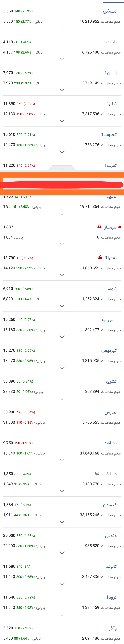Collapse the ثغرب1 panel with up chevron
Screen dimensions: 124x644
pyautogui.click(x=62, y=168)
